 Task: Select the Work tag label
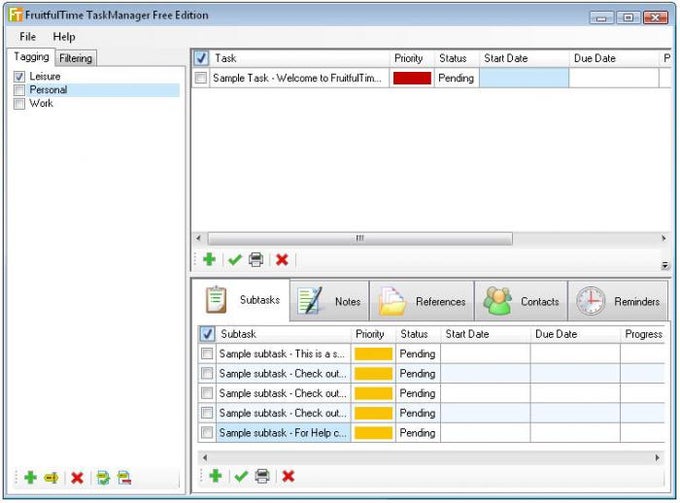point(41,103)
